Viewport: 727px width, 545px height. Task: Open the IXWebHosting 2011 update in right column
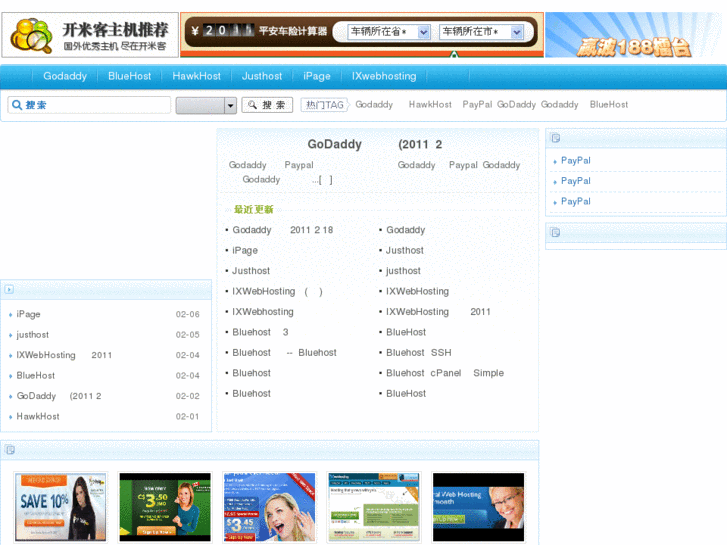(438, 312)
